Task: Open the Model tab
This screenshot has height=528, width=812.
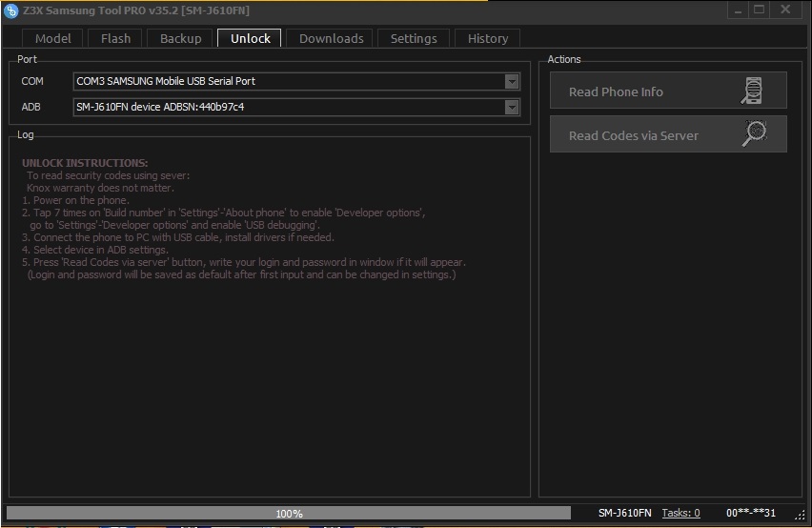Action: (52, 38)
